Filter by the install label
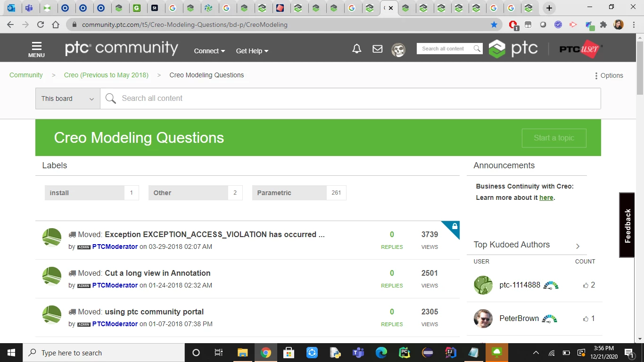Image resolution: width=644 pixels, height=362 pixels. point(91,193)
